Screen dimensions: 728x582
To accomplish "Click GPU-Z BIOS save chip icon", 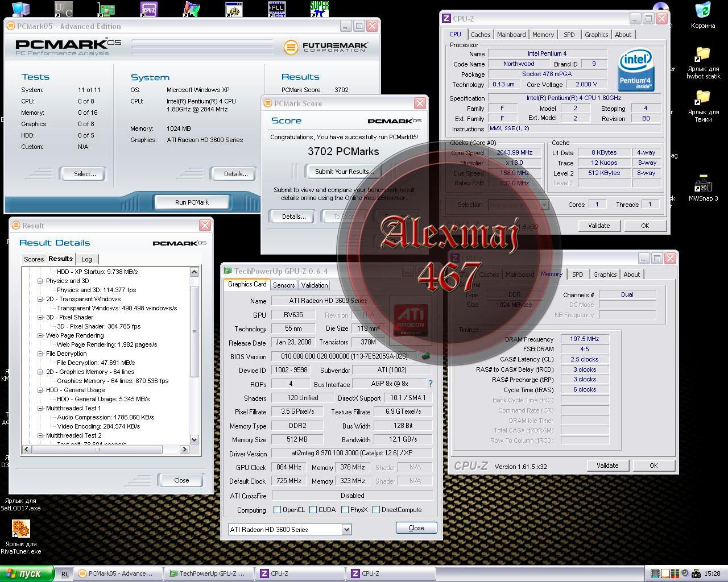I will point(425,356).
